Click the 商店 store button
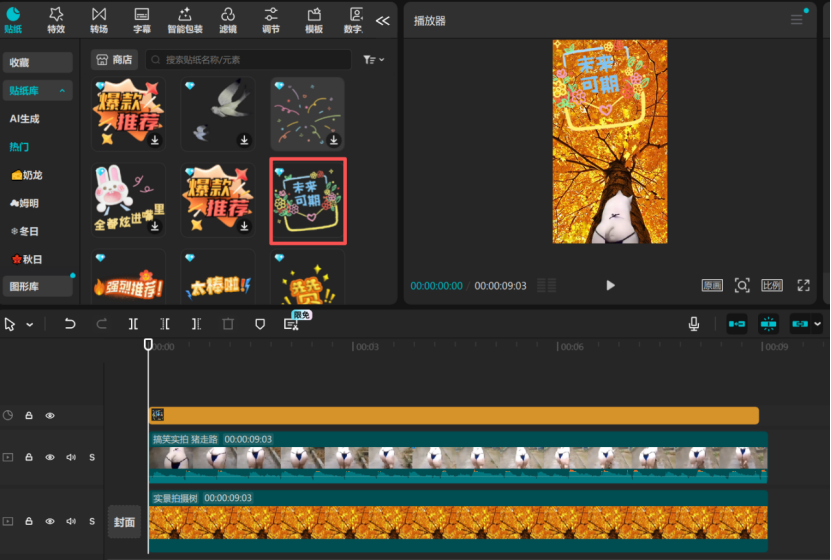This screenshot has height=560, width=831. pos(113,60)
